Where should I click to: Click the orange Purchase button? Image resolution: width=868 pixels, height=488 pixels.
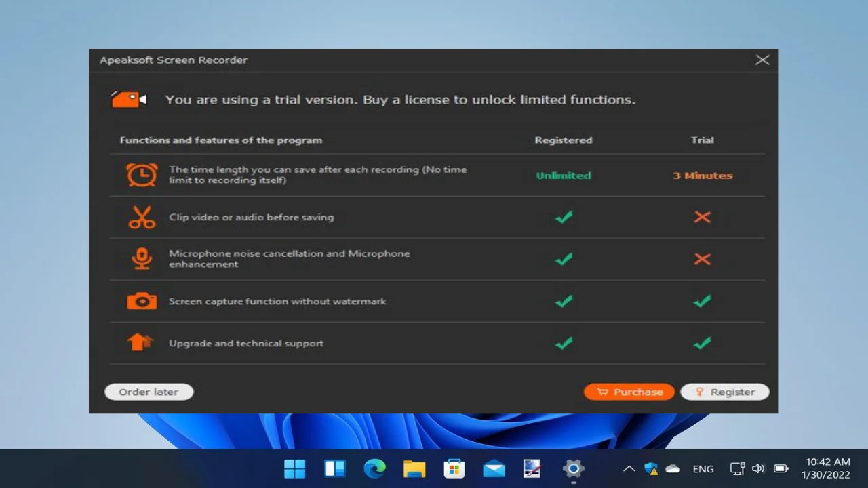tap(629, 392)
